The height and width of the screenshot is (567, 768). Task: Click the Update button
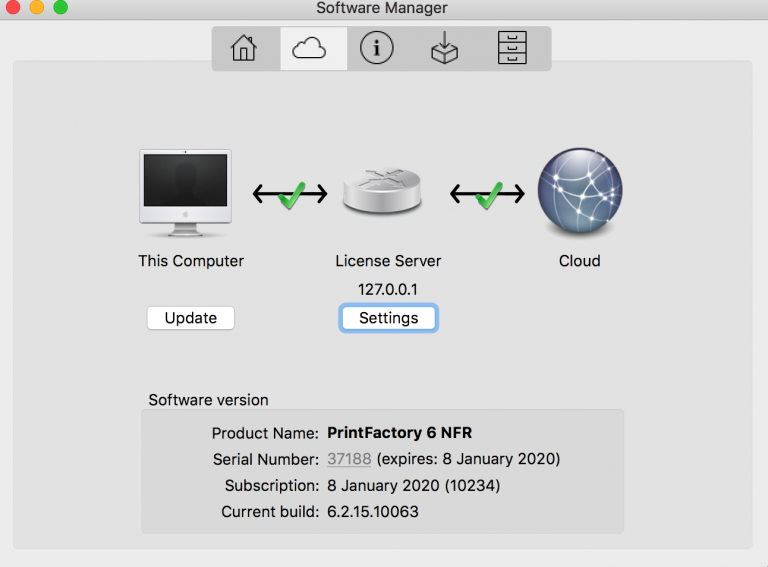tap(191, 318)
